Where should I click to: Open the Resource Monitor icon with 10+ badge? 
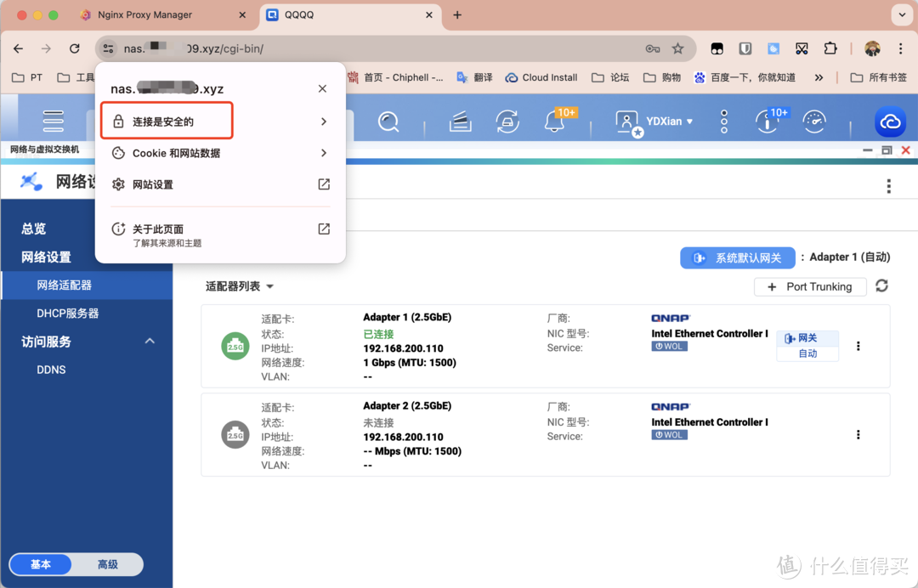[x=768, y=122]
